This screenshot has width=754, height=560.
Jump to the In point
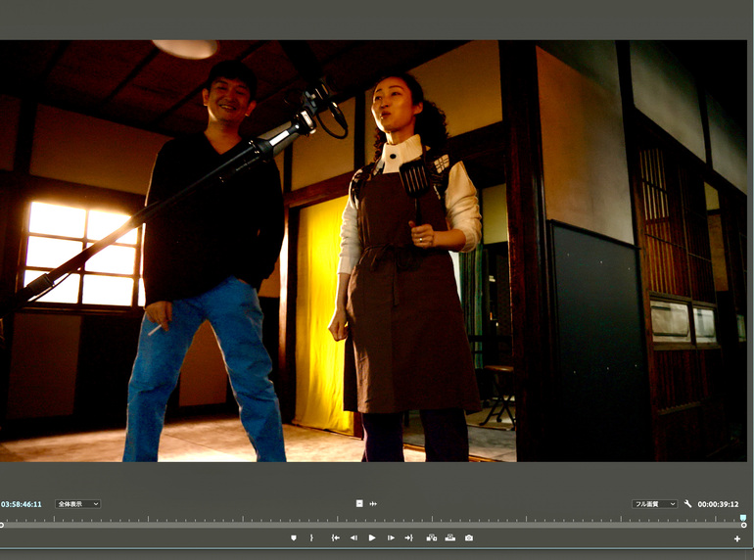[x=335, y=537]
